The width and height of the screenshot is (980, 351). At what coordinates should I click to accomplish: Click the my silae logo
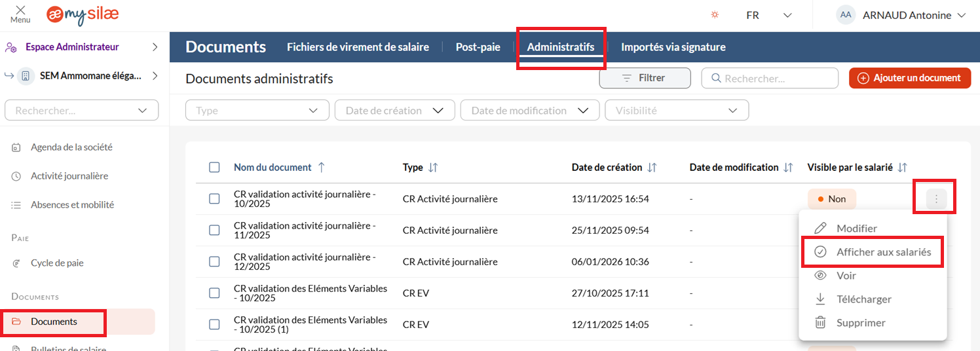pos(83,15)
